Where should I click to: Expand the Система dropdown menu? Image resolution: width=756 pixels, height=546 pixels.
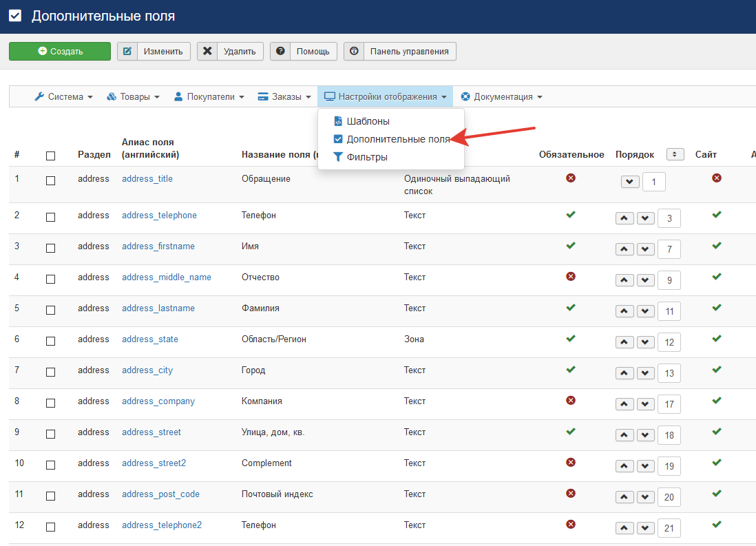[x=63, y=97]
